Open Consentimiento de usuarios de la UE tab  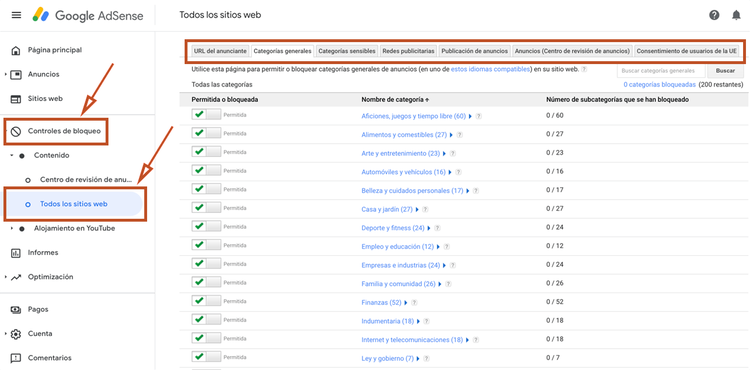(x=686, y=51)
